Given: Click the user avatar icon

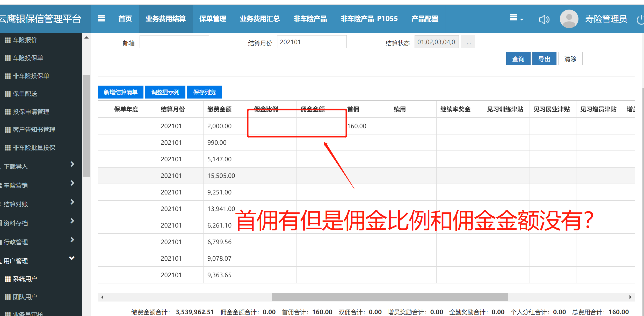Looking at the screenshot, I should pos(569,19).
